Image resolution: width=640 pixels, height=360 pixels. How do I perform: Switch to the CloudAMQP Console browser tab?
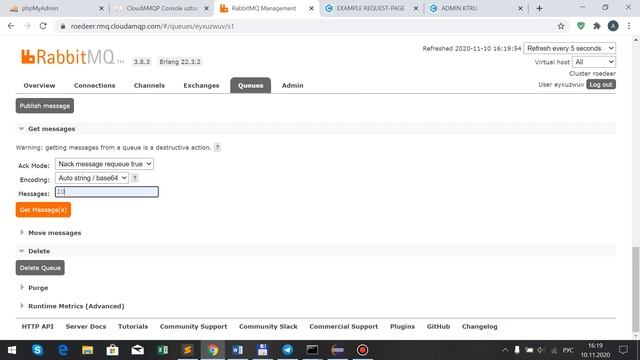(162, 8)
